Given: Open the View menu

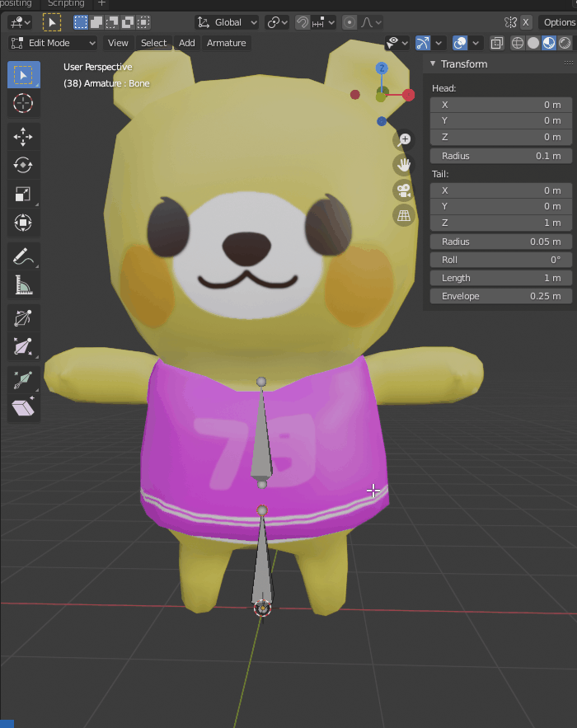Looking at the screenshot, I should [118, 43].
